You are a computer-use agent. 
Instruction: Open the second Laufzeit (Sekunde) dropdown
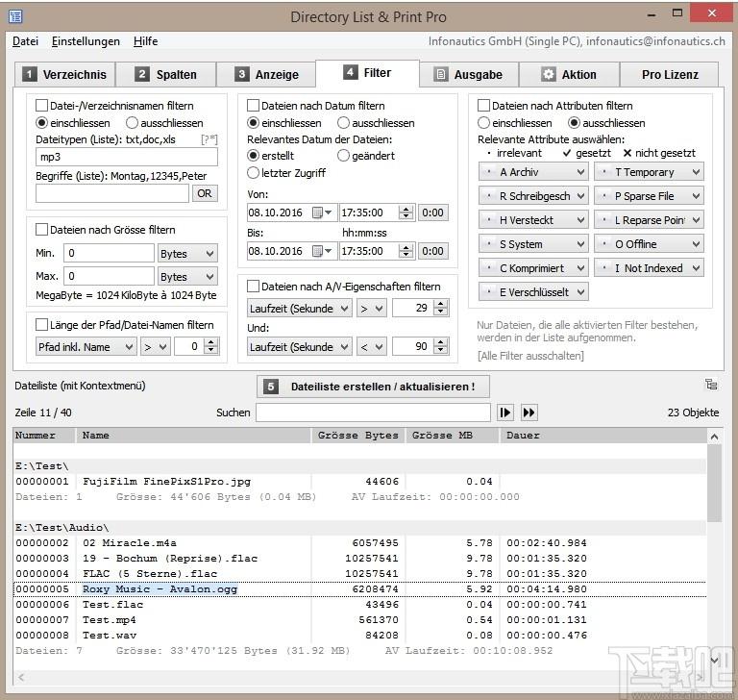point(300,347)
